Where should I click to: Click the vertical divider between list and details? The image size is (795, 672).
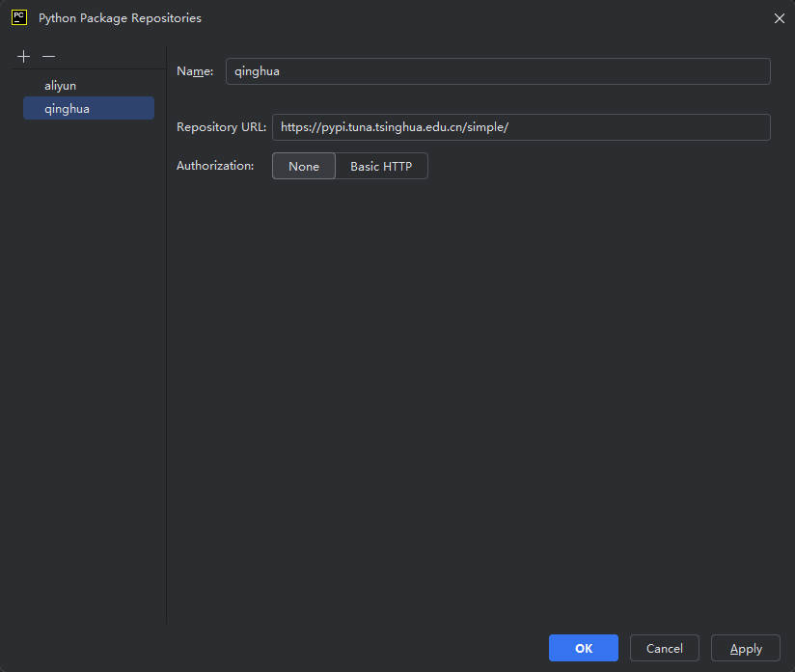tap(167, 337)
